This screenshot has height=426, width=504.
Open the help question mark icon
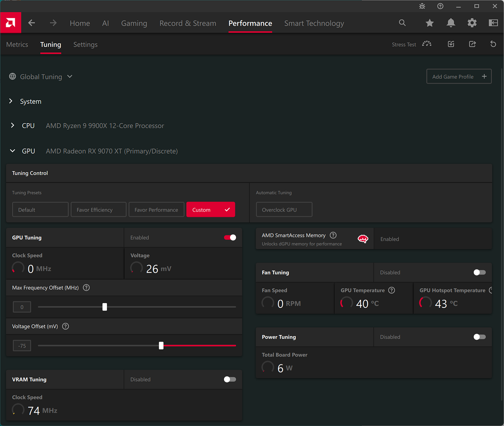[x=440, y=6]
